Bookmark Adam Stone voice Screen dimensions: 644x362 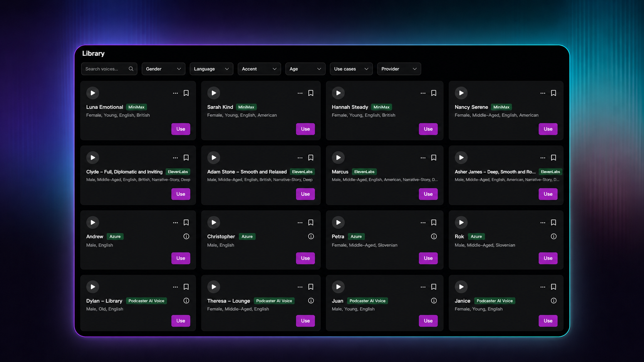pyautogui.click(x=311, y=158)
